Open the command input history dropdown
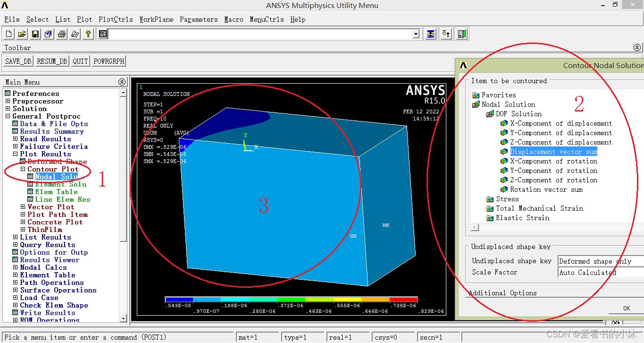The image size is (644, 343). click(416, 34)
